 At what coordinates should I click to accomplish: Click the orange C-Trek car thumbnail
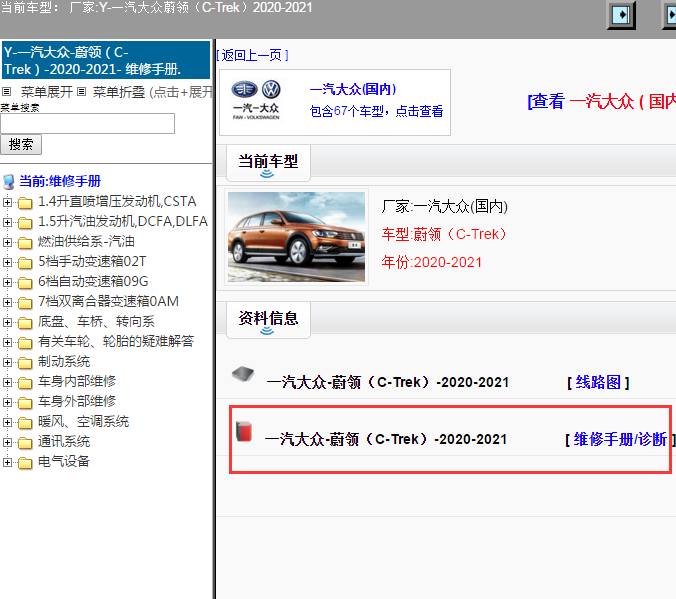pos(296,237)
